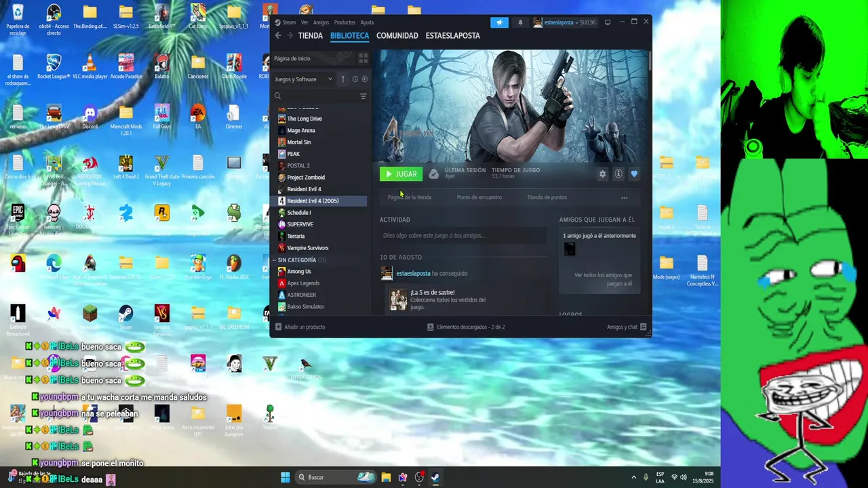The height and width of the screenshot is (488, 868).
Task: Go back with the Steam back arrow
Action: [x=278, y=36]
